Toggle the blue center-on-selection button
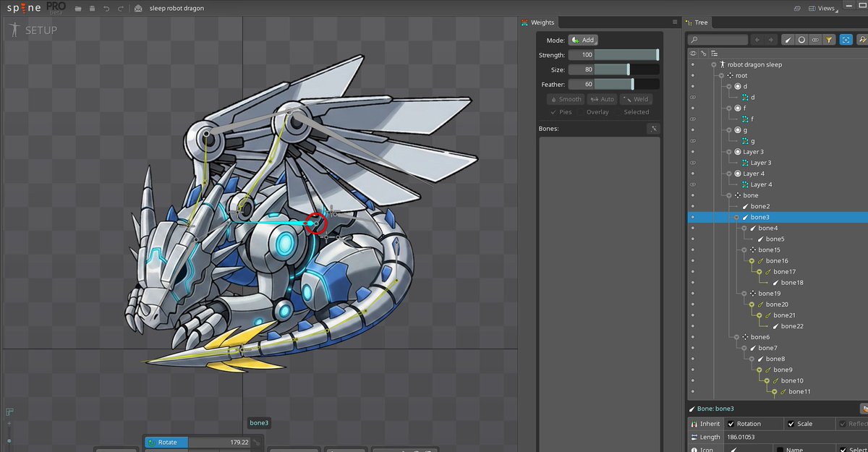Screen dimensions: 868x452 pyautogui.click(x=846, y=40)
